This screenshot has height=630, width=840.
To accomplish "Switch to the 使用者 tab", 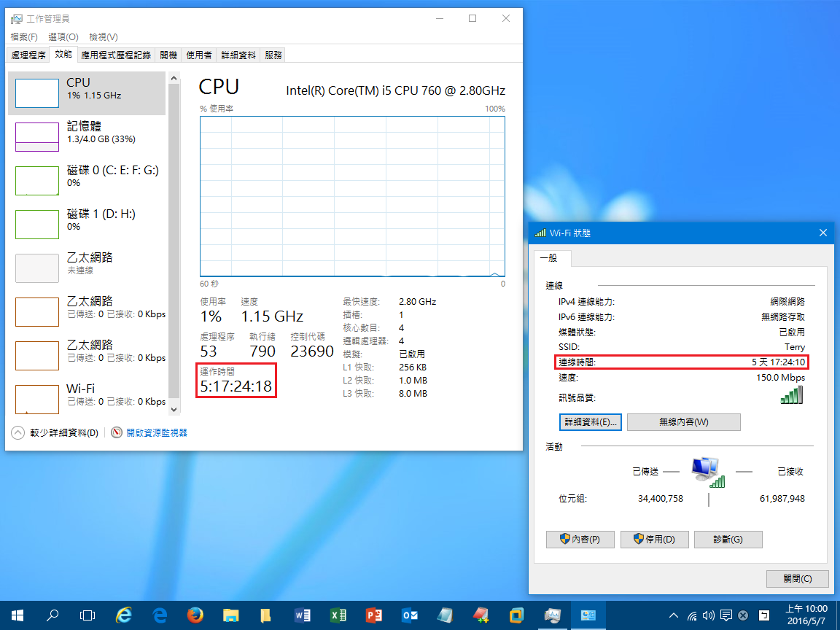I will point(199,55).
